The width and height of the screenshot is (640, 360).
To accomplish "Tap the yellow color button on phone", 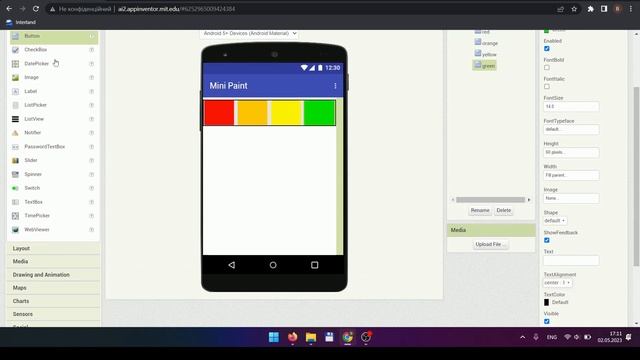I will [x=286, y=113].
